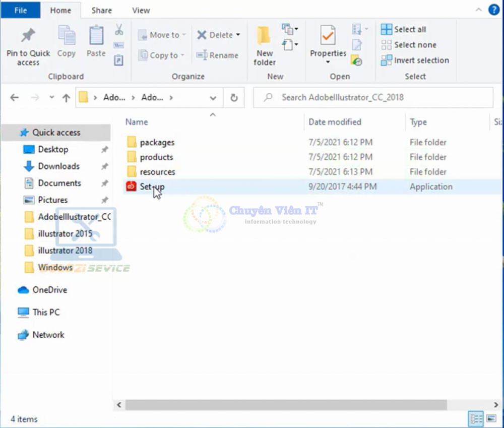Click the horizontal scrollbar in file list

pos(286,405)
